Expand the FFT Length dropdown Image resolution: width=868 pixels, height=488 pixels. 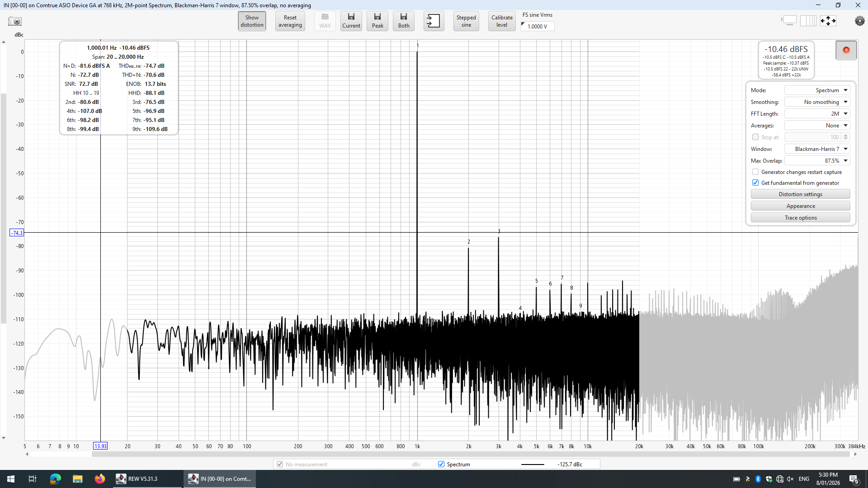click(817, 114)
